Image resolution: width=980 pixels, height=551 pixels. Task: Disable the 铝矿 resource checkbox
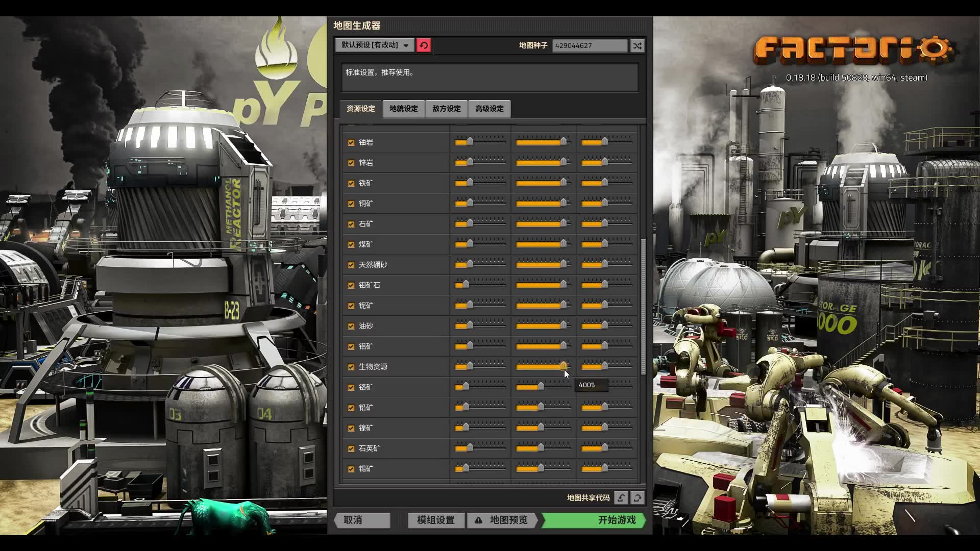(351, 347)
